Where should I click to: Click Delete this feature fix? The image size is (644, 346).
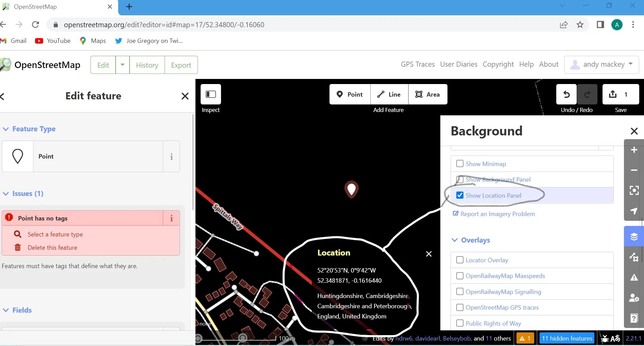tap(52, 247)
